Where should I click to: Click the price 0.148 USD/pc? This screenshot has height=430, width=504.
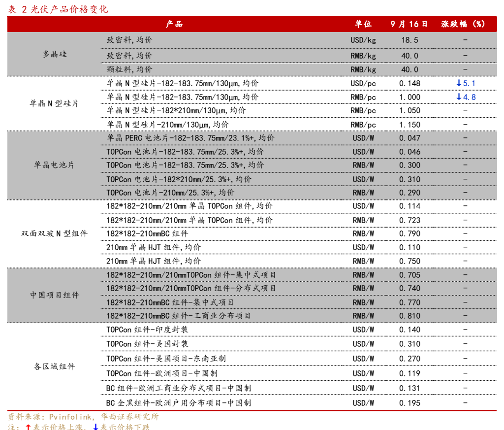click(x=410, y=83)
